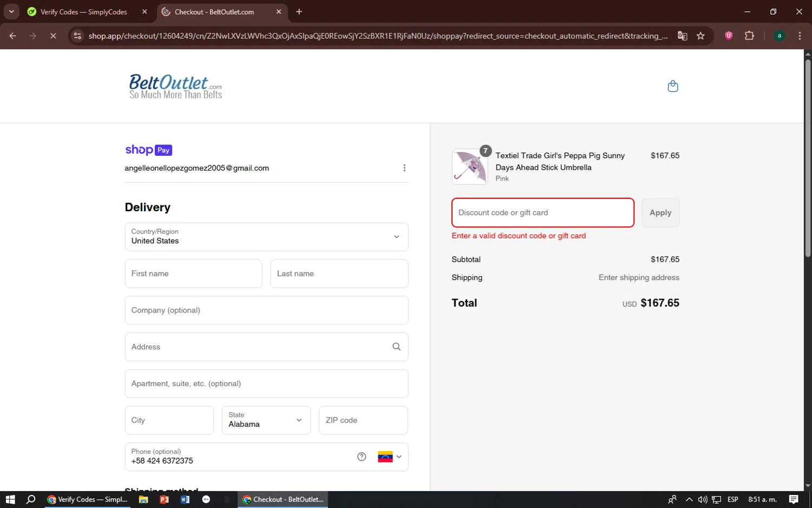Image resolution: width=812 pixels, height=508 pixels.
Task: Open the Shop Pay account options menu
Action: click(x=404, y=168)
